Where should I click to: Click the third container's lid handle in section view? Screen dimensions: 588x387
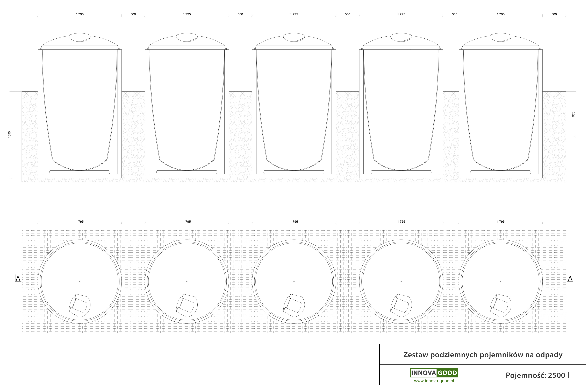point(294,37)
